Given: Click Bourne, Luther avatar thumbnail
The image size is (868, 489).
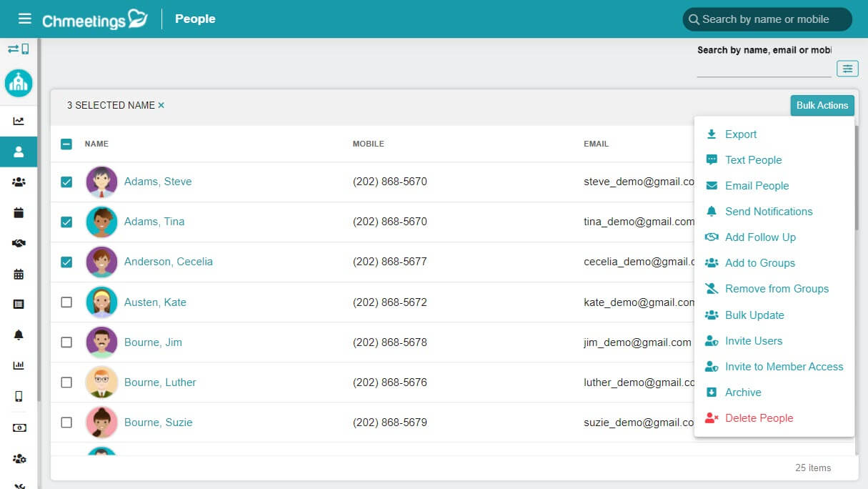Looking at the screenshot, I should (x=102, y=382).
